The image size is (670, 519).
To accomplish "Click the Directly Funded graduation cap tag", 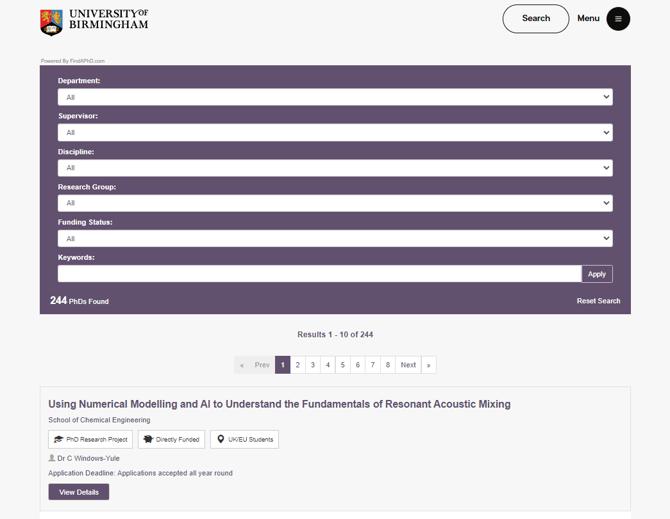I will 149,439.
